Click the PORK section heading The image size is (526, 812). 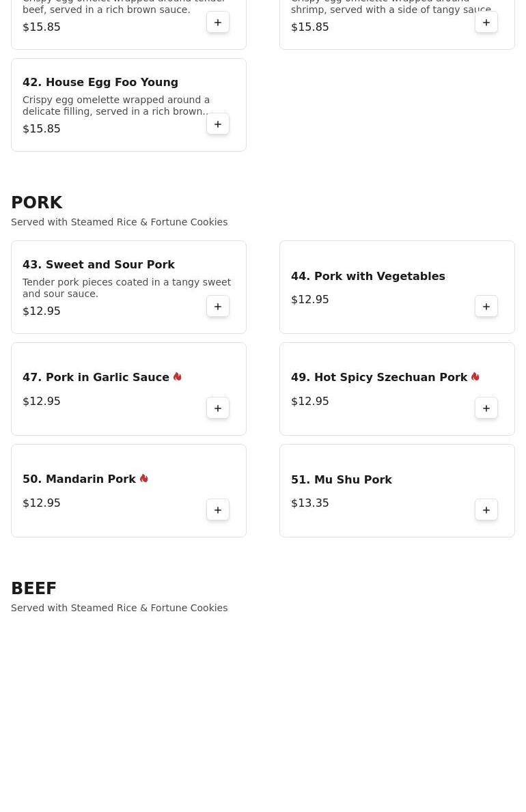click(36, 202)
